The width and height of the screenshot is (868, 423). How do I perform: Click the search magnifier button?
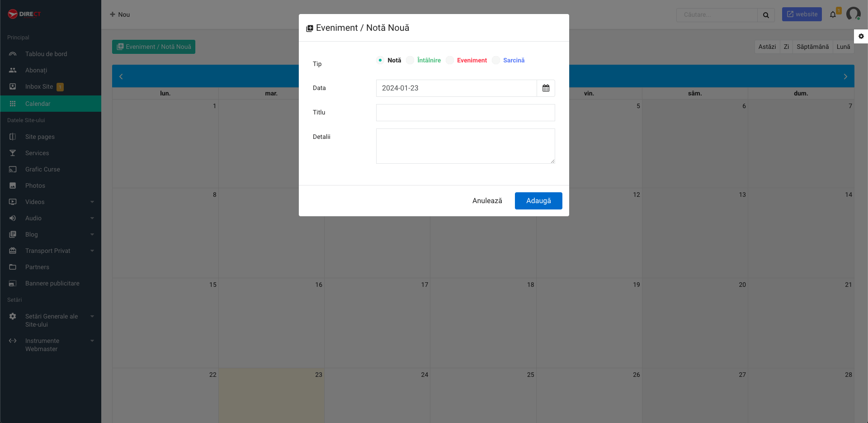[x=766, y=14]
